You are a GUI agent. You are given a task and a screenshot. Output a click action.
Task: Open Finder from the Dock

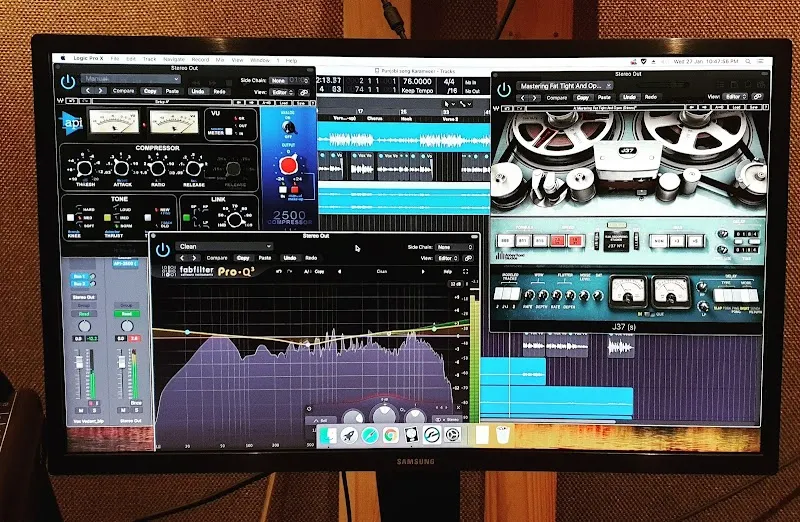329,435
